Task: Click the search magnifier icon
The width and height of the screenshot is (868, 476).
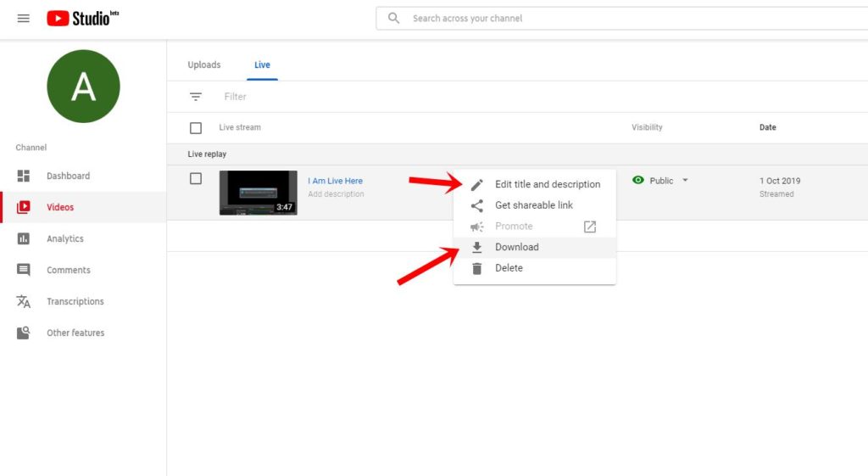Action: (393, 19)
